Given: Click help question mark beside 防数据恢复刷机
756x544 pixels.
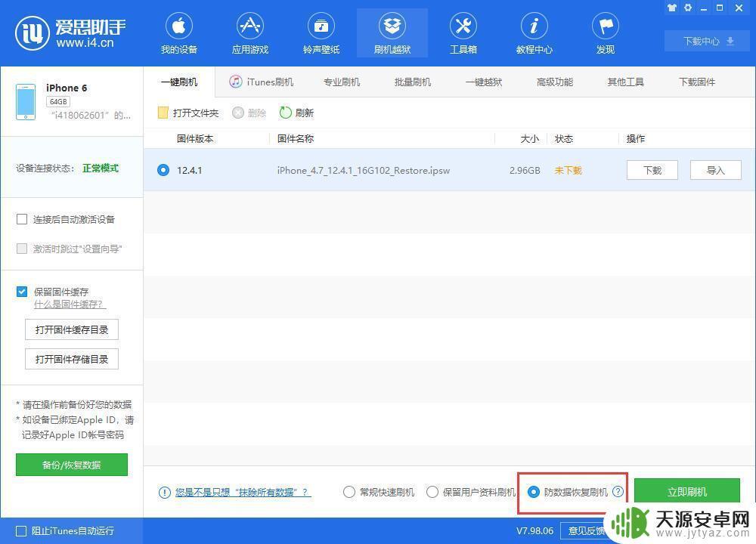Looking at the screenshot, I should 618,491.
